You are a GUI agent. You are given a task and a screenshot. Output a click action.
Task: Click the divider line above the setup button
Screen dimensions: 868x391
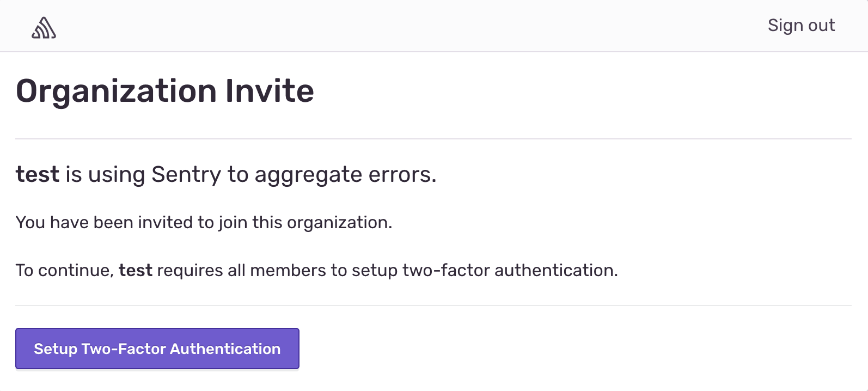[x=433, y=306]
